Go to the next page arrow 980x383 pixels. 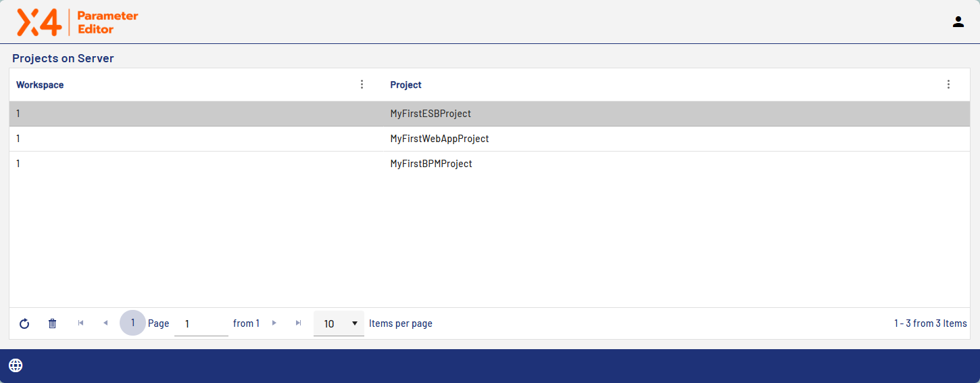pos(274,323)
